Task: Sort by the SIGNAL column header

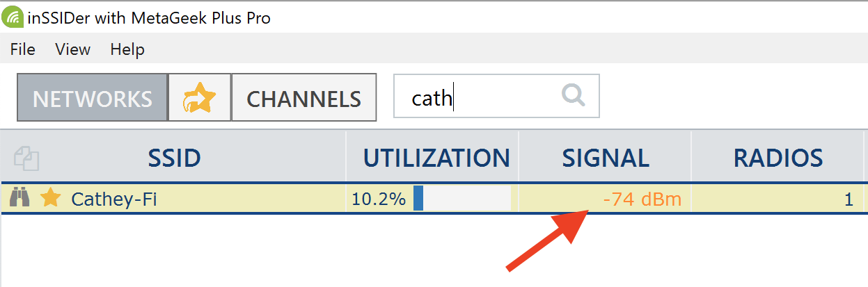Action: pyautogui.click(x=606, y=158)
